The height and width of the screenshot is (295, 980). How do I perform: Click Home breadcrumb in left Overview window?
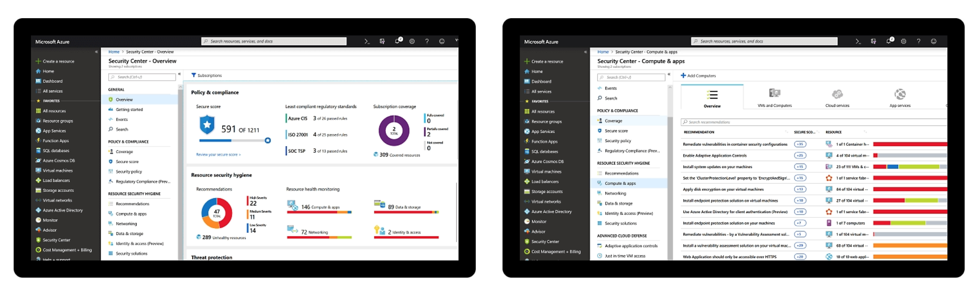click(114, 52)
